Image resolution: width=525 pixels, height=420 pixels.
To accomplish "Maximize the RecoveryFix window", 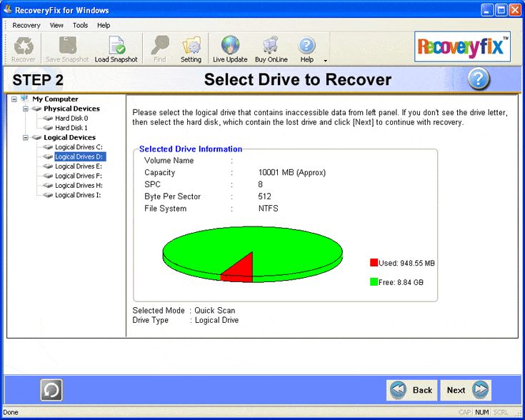I will click(501, 10).
